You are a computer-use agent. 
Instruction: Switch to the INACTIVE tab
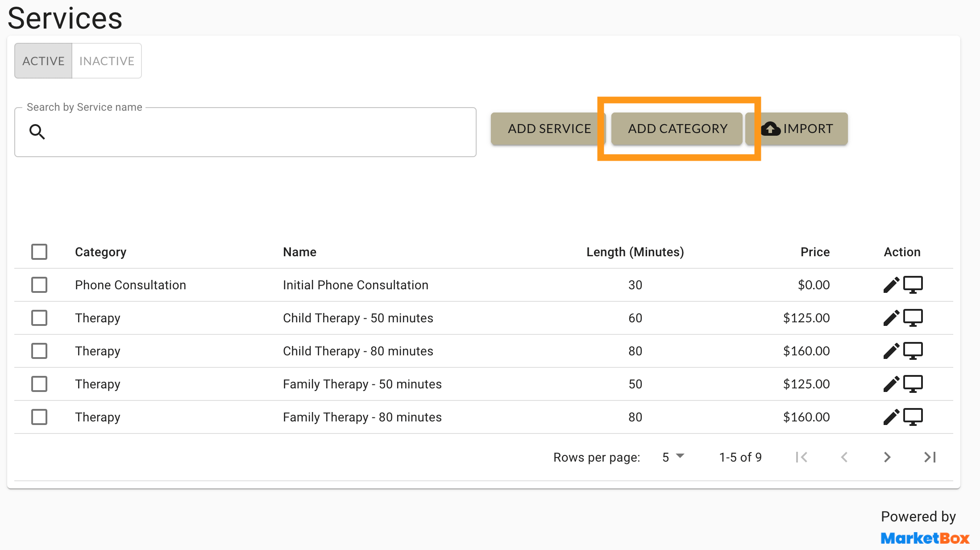pyautogui.click(x=107, y=61)
